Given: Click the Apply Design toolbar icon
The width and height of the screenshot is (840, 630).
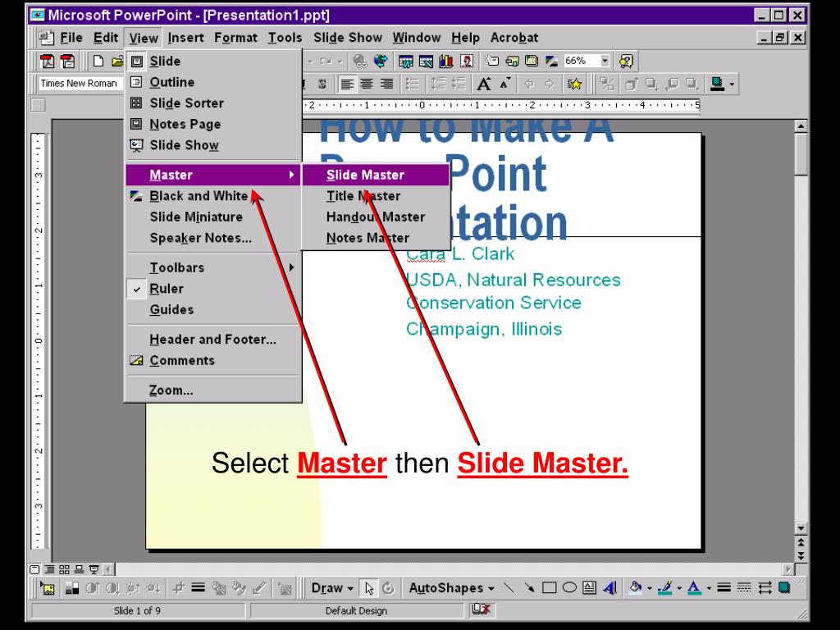Looking at the screenshot, I should [532, 61].
